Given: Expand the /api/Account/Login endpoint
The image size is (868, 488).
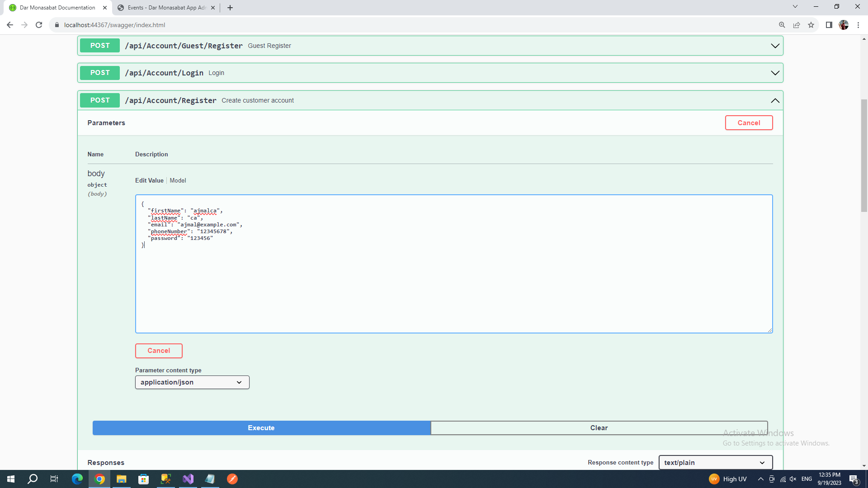Looking at the screenshot, I should [x=775, y=73].
